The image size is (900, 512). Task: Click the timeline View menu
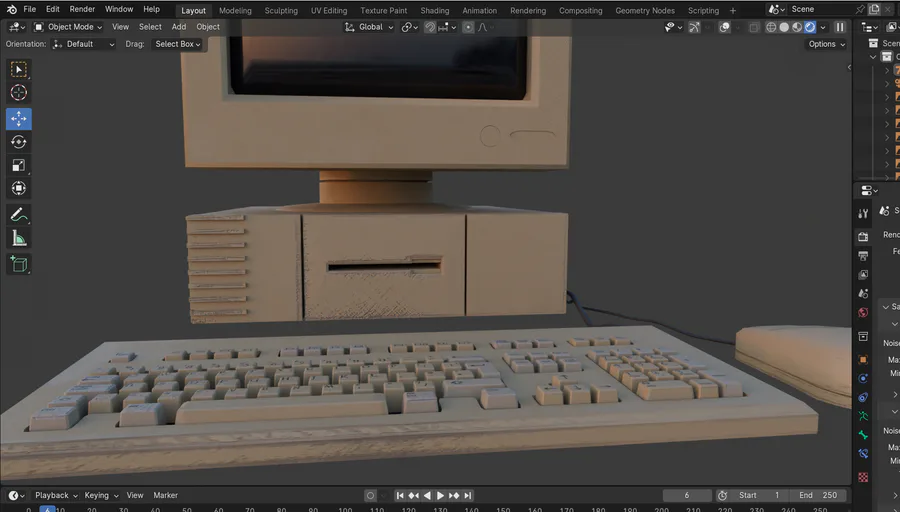click(135, 495)
